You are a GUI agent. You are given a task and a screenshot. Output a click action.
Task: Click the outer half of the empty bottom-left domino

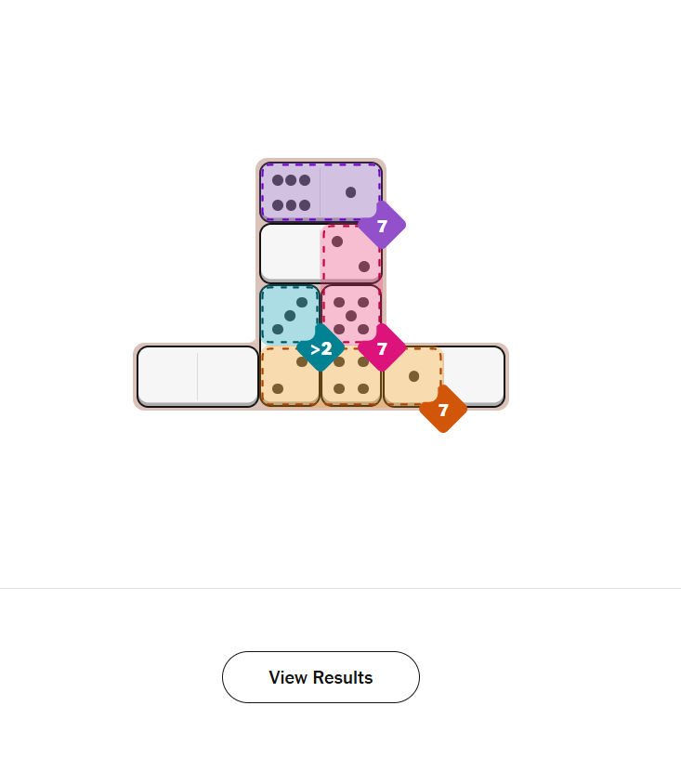pyautogui.click(x=167, y=376)
